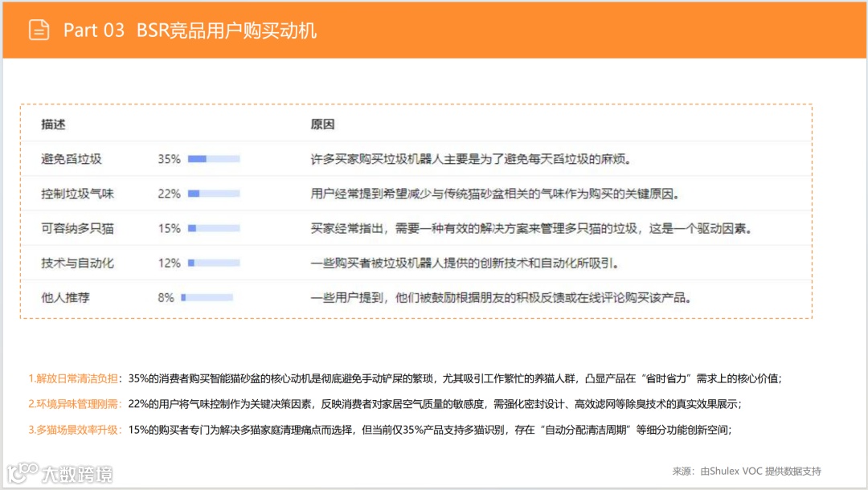Viewport: 868px width, 490px height.
Task: Click the document icon beside Part 03
Action: pos(39,30)
